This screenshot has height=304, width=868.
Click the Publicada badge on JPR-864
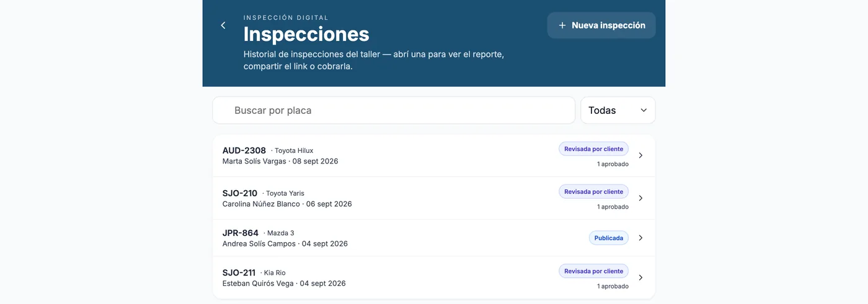pos(609,238)
